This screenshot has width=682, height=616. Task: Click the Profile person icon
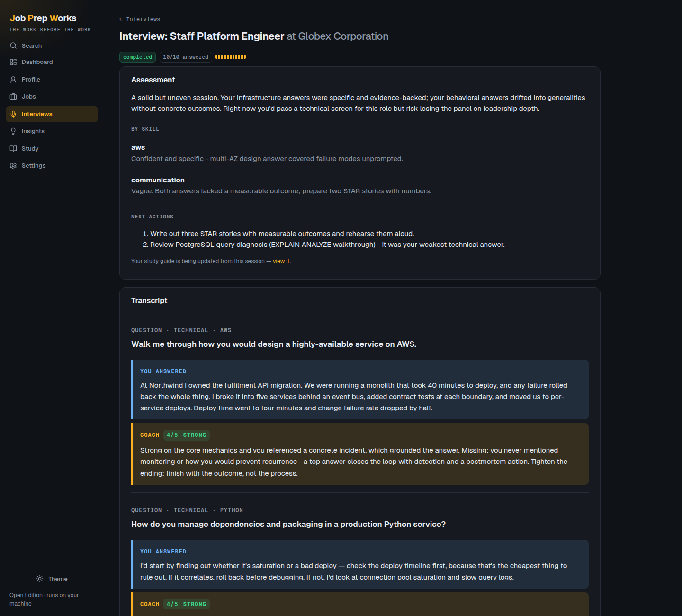[x=13, y=80]
